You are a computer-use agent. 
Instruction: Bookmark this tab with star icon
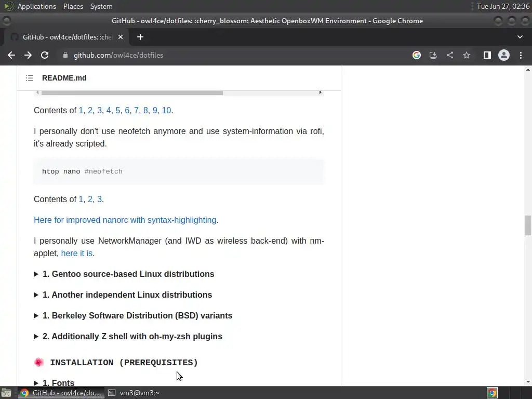tap(467, 55)
